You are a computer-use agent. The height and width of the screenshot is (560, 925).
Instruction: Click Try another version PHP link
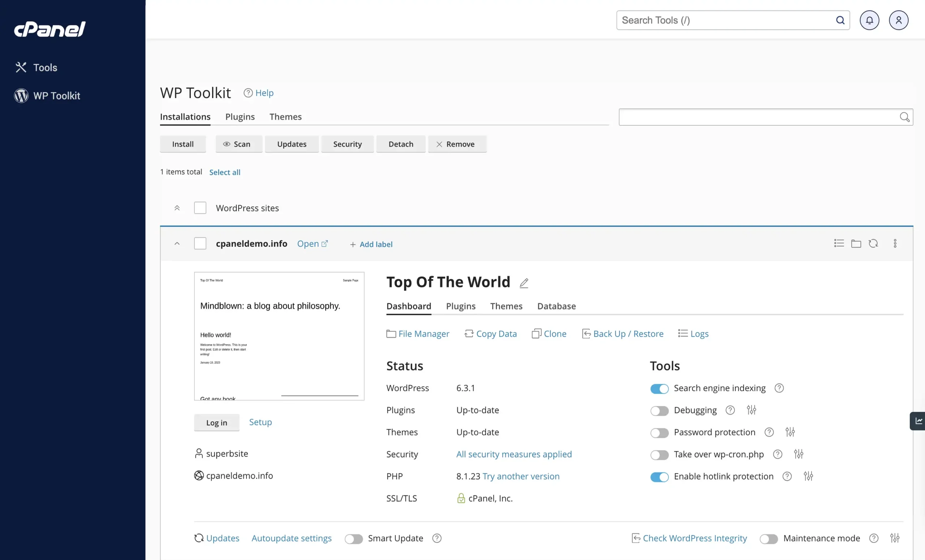(521, 476)
